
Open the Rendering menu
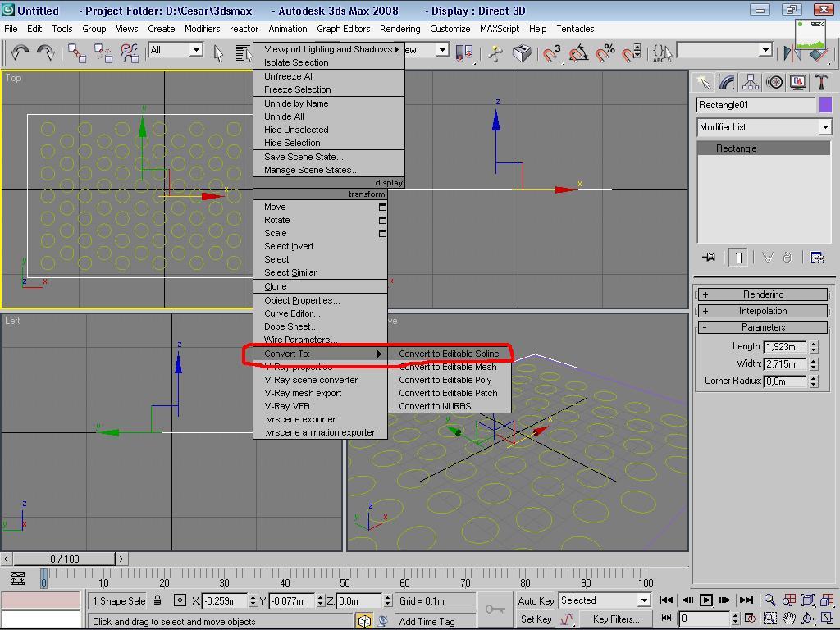click(x=399, y=29)
